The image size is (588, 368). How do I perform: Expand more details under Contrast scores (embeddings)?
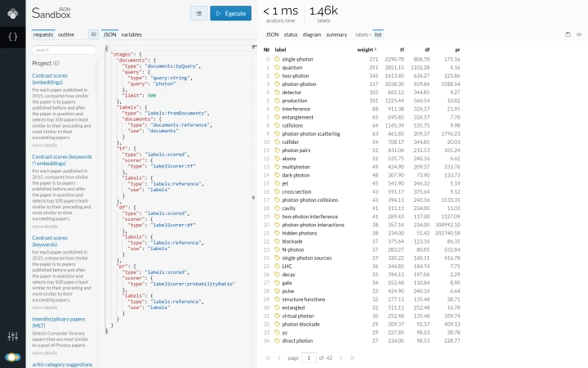(x=45, y=146)
